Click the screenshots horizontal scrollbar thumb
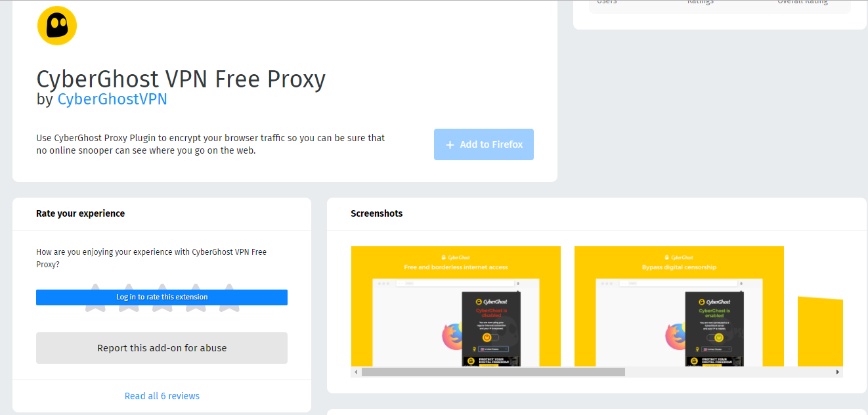Image resolution: width=868 pixels, height=415 pixels. 493,372
